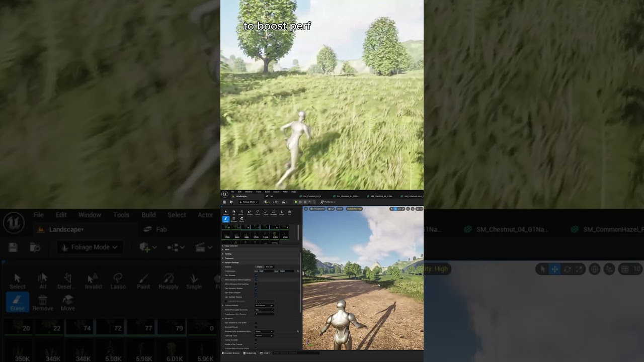Open the Platforms dropdown
Viewport: 644px width, 362px height.
[x=328, y=202]
